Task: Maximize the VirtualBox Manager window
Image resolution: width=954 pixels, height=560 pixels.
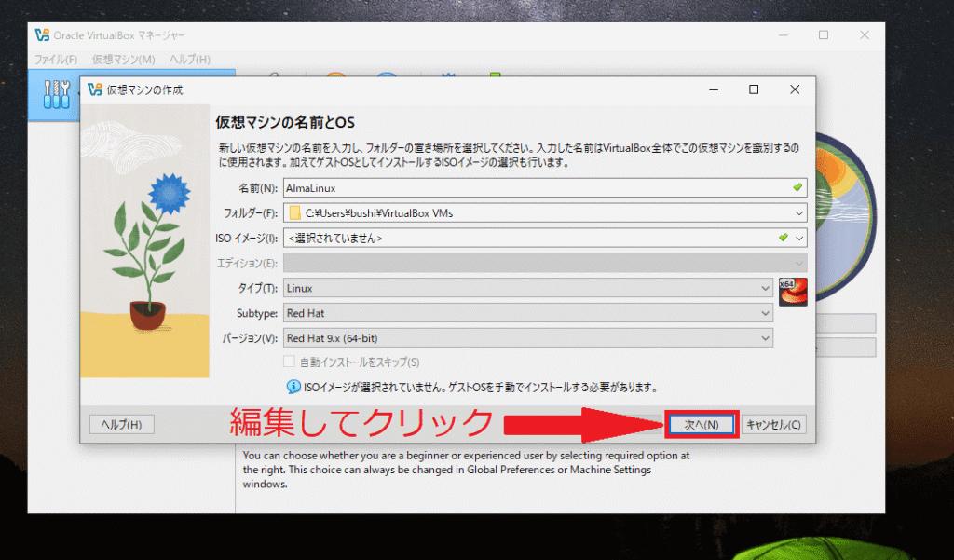Action: [824, 35]
